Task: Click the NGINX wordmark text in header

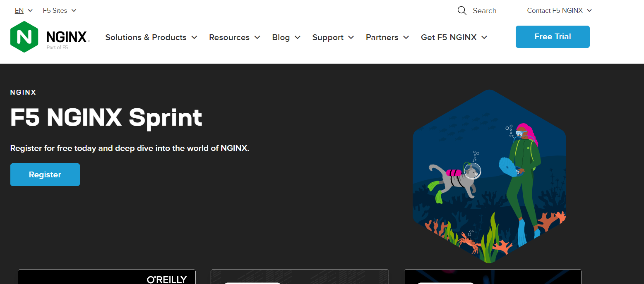Action: point(66,37)
